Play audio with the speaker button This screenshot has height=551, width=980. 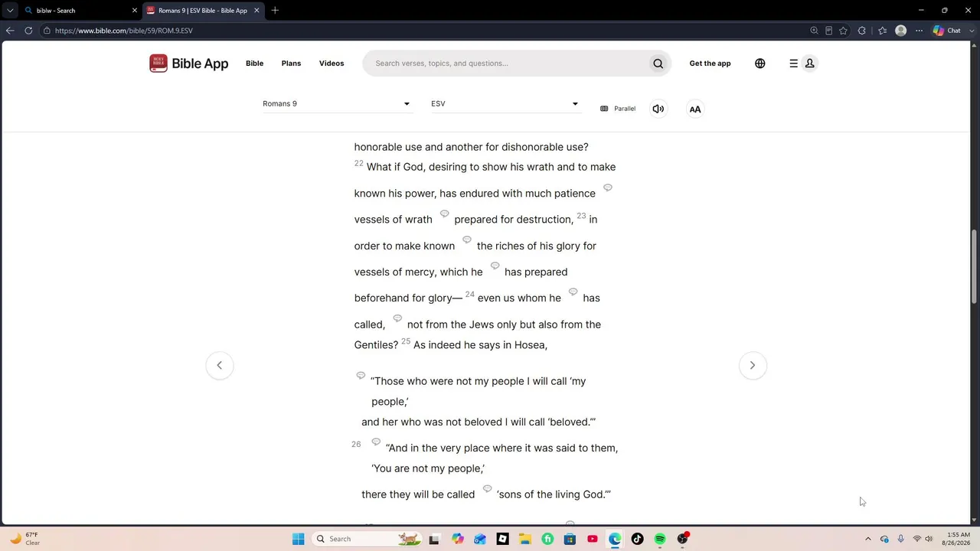click(658, 109)
